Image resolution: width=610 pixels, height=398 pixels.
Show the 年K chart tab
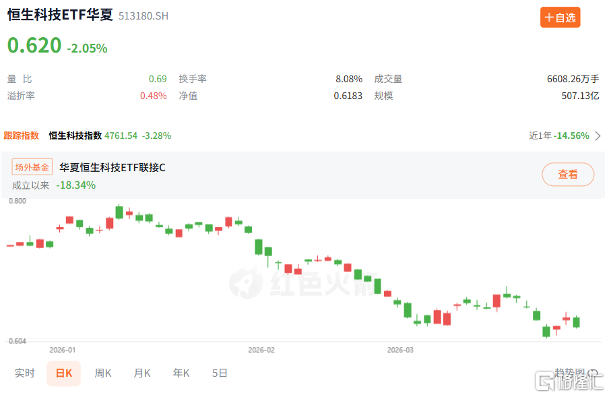tap(181, 373)
